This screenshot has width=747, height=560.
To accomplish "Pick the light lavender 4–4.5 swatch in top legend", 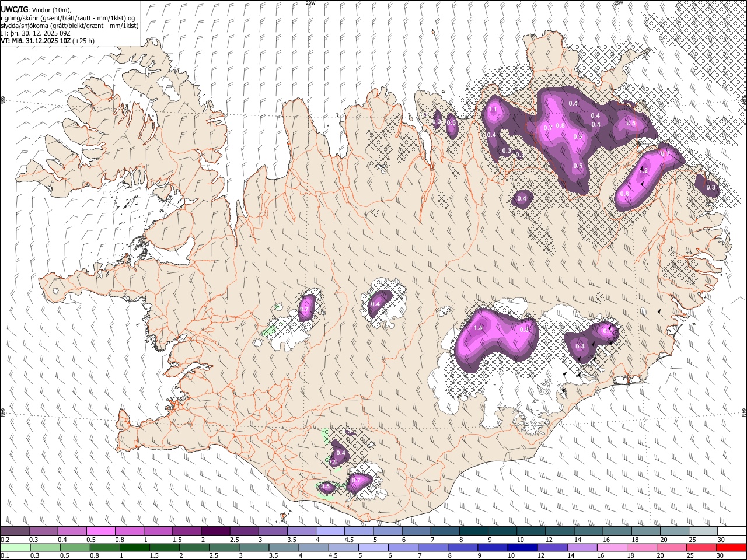I will click(x=330, y=531).
